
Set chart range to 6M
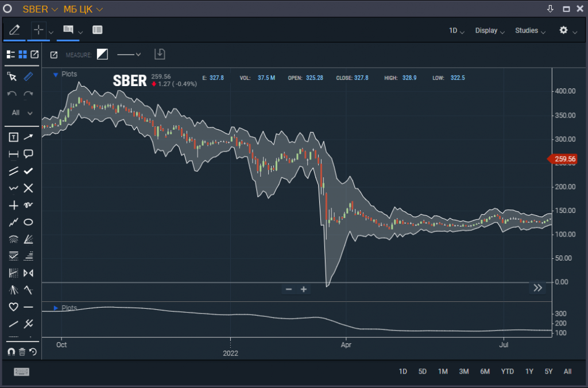(485, 371)
